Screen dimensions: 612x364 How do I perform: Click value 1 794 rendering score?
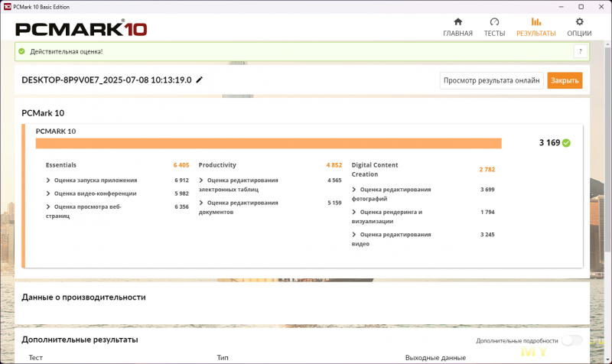[x=487, y=213]
